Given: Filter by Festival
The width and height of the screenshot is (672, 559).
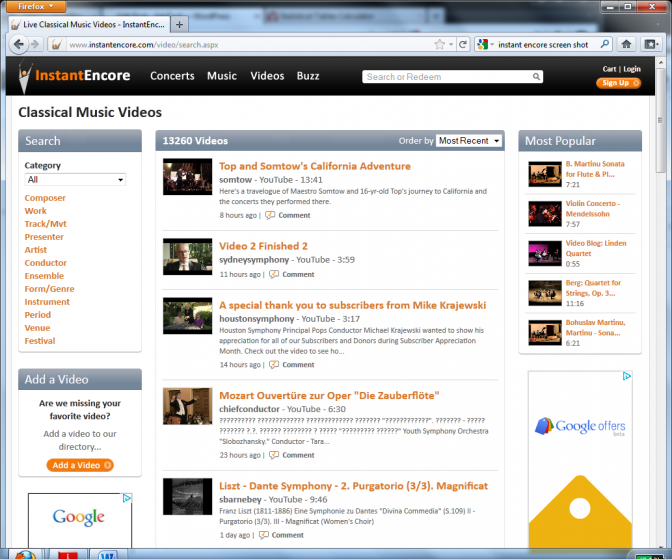Looking at the screenshot, I should (40, 341).
